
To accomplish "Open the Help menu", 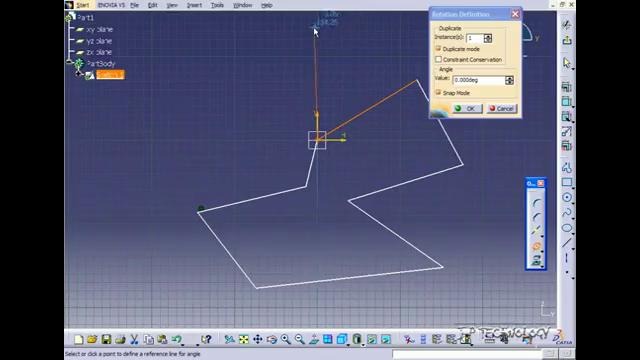I will [x=267, y=5].
